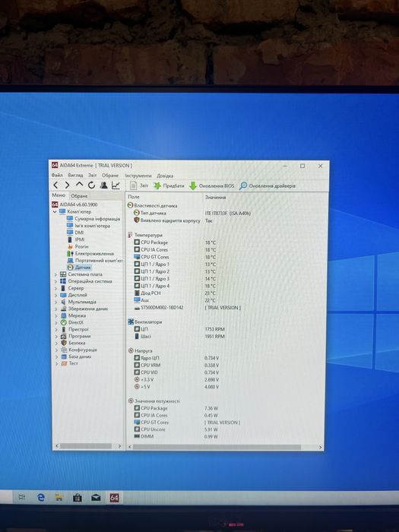Expand the Дисплей tree node

[56, 295]
